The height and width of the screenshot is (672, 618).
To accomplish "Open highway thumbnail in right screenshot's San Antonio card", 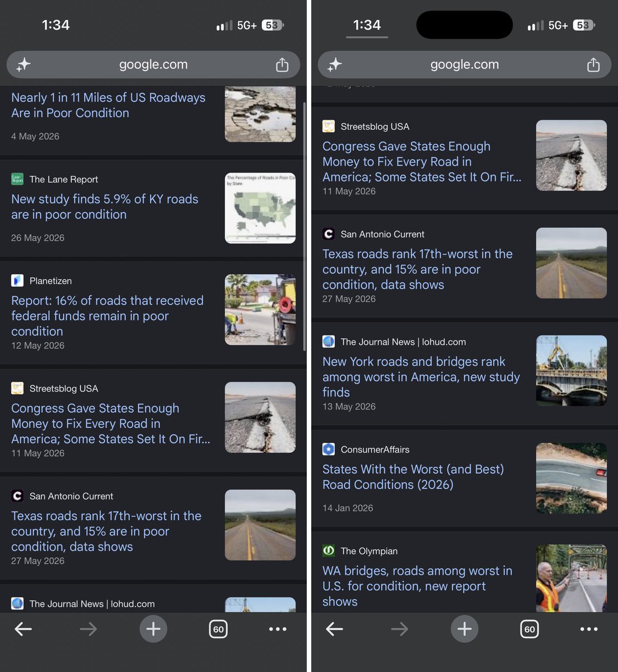I will [x=572, y=263].
